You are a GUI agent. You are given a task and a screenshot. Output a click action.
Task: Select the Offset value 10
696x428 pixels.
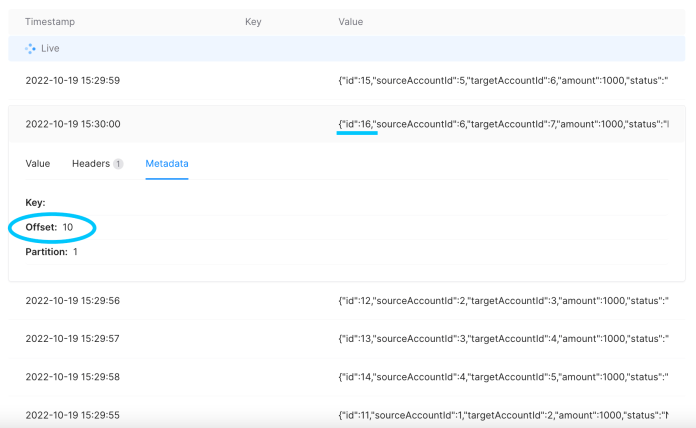coord(67,227)
